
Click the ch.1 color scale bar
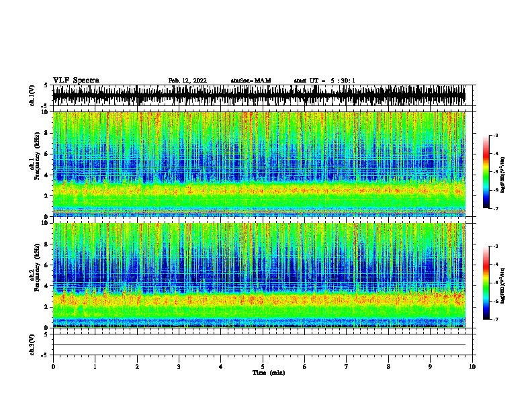(x=486, y=172)
